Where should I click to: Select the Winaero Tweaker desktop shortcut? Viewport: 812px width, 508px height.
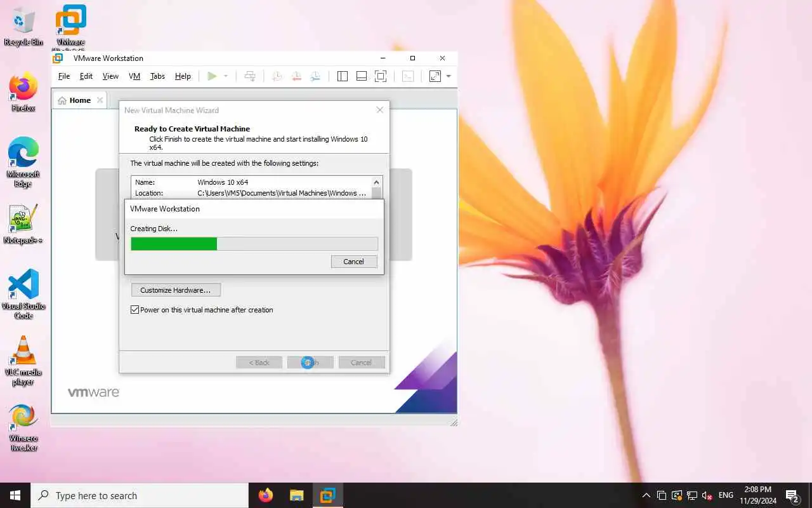23,429
